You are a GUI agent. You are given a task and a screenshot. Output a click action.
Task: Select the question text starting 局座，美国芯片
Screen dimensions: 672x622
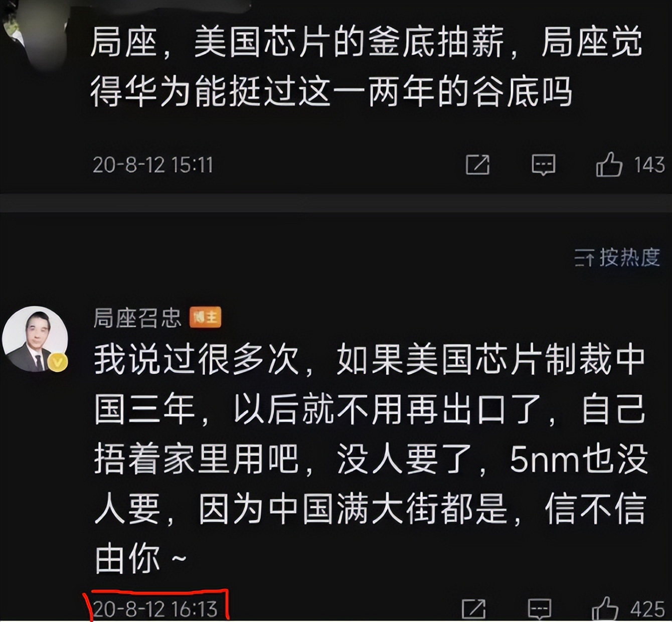click(x=366, y=67)
